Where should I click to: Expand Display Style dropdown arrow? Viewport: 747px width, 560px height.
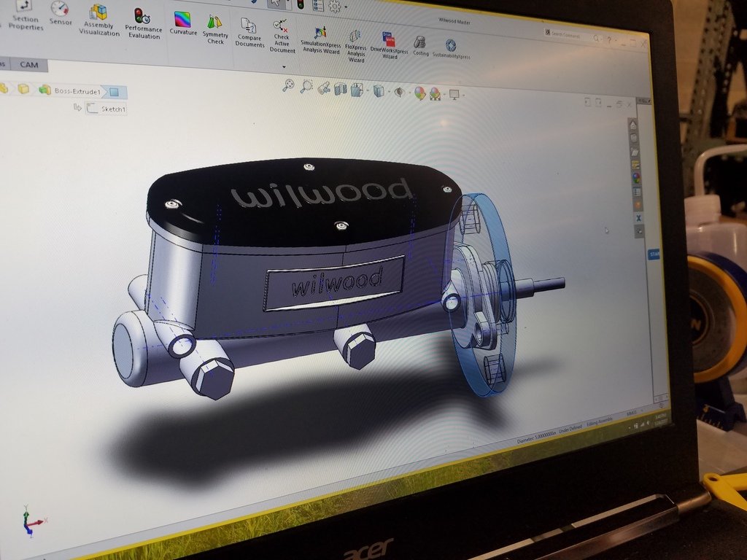[389, 92]
